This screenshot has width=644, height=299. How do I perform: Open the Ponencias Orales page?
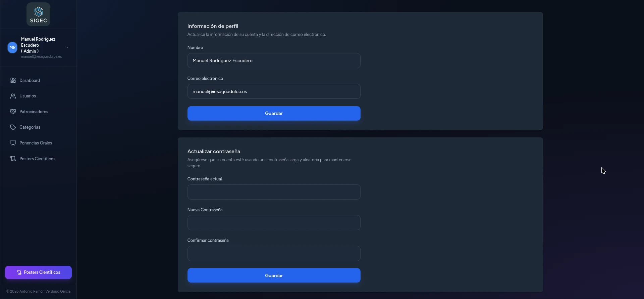coord(36,143)
